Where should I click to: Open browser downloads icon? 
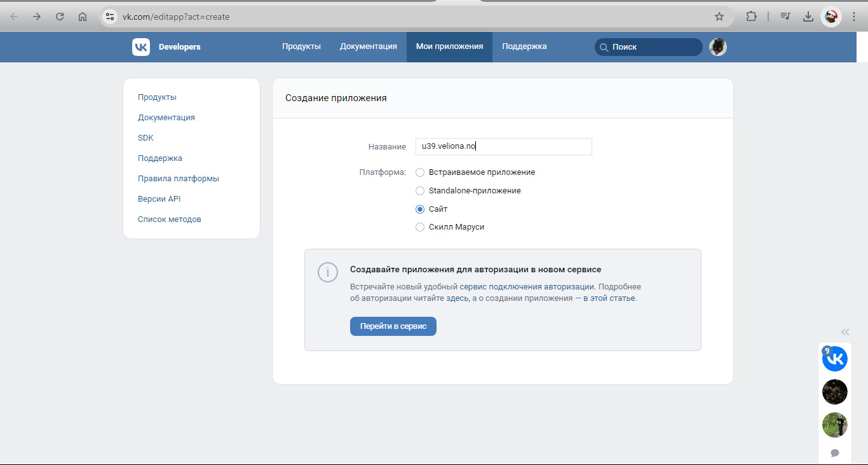[x=808, y=17]
